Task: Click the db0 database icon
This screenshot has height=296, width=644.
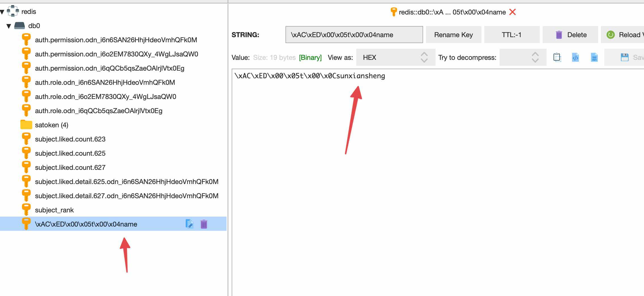Action: point(20,26)
